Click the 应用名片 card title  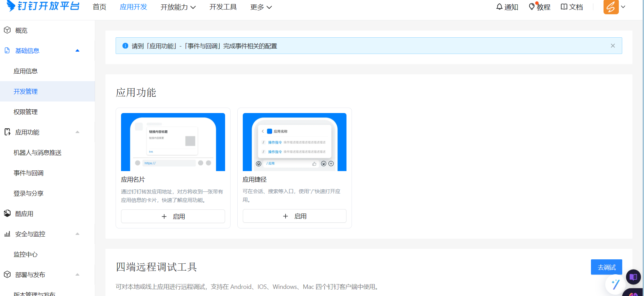(133, 180)
